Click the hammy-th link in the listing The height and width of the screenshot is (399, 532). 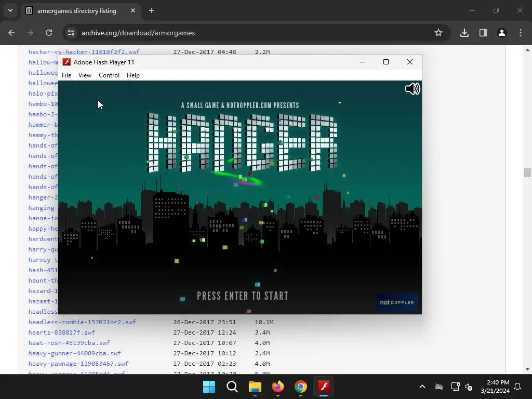click(43, 135)
